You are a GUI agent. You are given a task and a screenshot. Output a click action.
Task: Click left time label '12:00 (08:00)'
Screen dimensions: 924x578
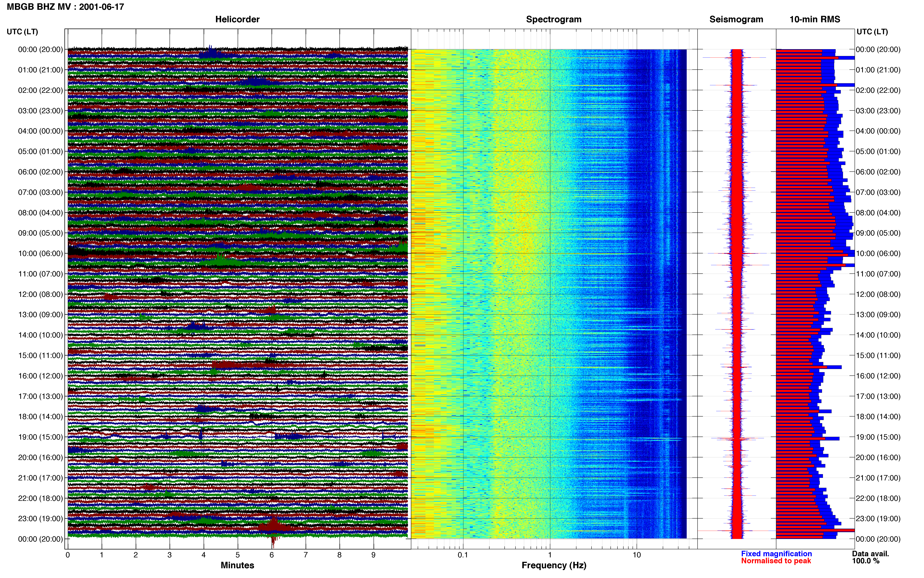click(41, 294)
